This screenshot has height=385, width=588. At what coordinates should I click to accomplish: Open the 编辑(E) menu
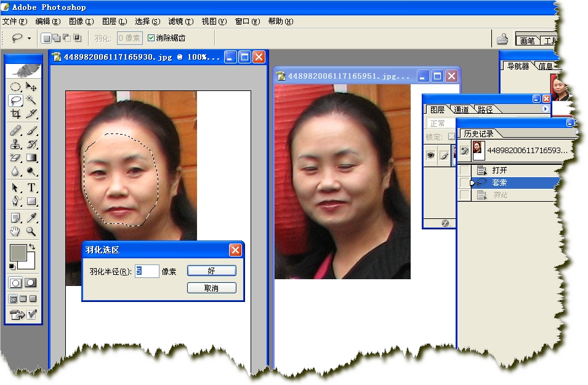[48, 22]
